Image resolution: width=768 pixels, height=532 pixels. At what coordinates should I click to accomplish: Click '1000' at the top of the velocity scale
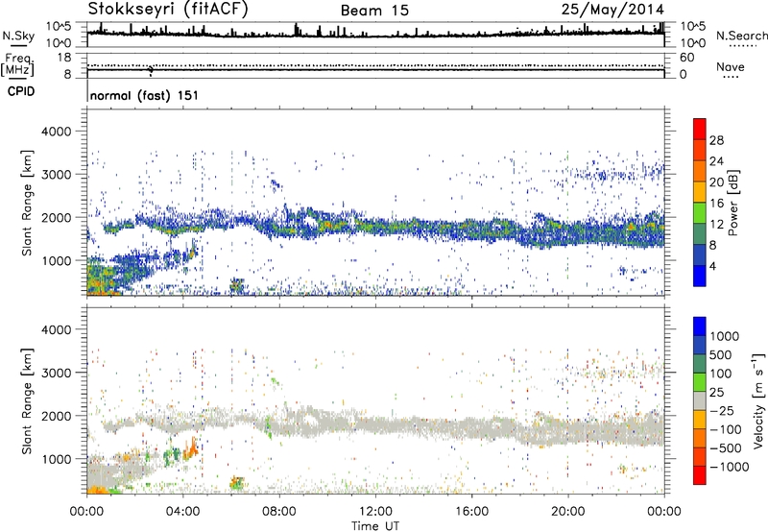(x=725, y=336)
